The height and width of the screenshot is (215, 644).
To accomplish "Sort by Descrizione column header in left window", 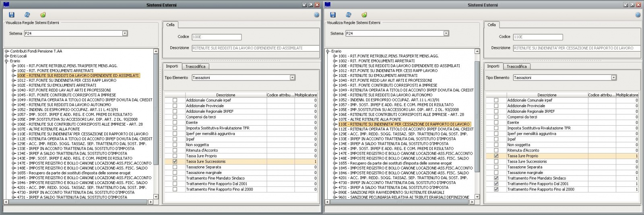I will [225, 95].
